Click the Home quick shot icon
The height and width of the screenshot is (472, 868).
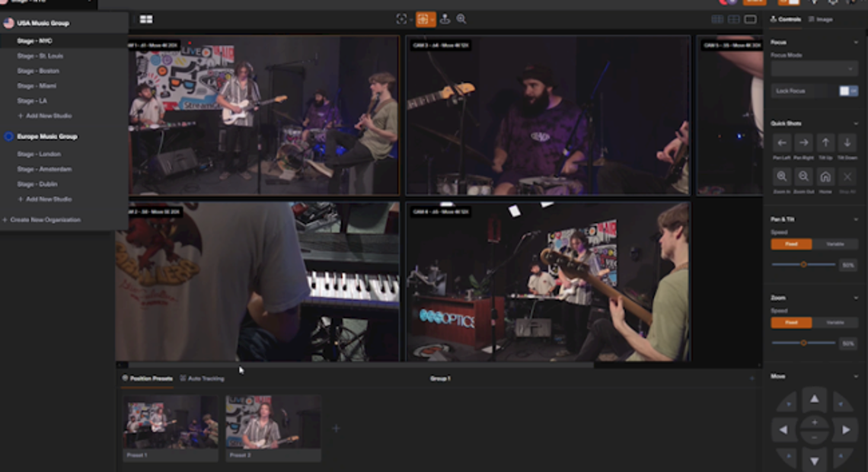825,177
